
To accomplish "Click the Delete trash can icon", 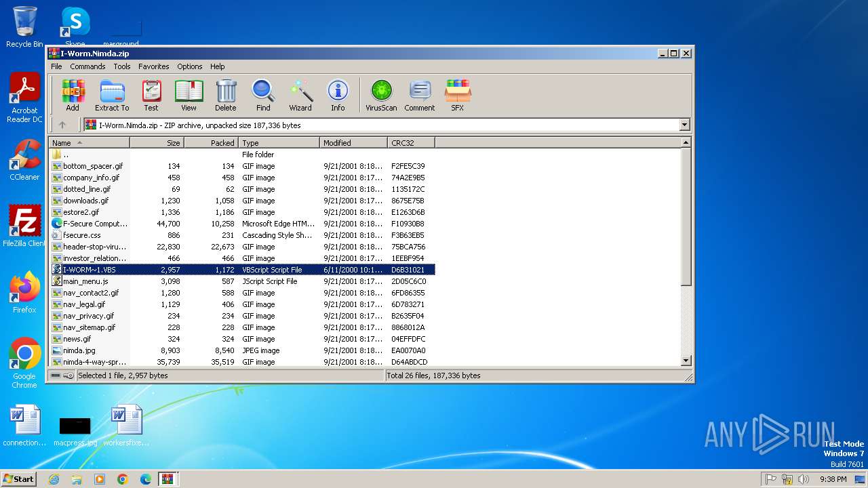I will pyautogui.click(x=226, y=95).
